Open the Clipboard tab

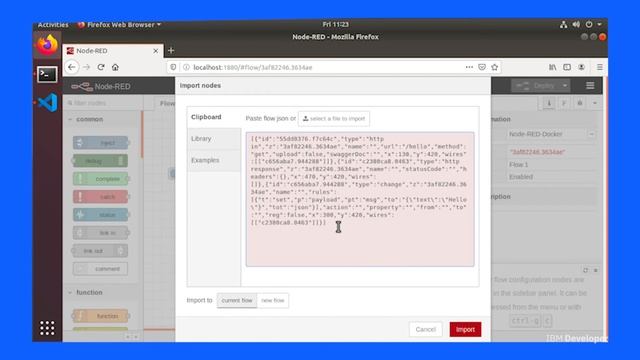click(214, 117)
